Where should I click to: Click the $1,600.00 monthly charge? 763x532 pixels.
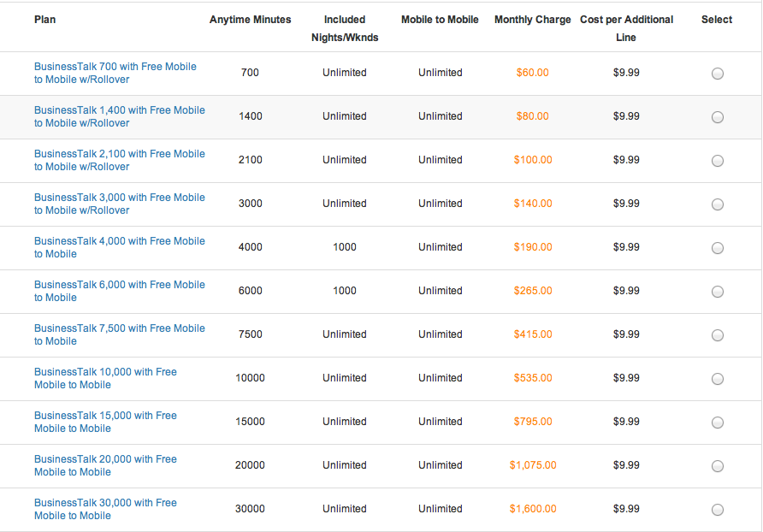point(533,509)
